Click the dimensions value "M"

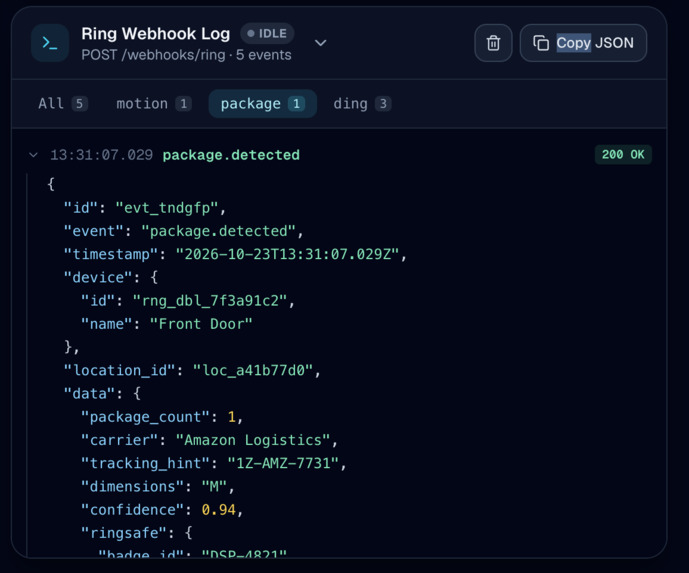pyautogui.click(x=214, y=487)
